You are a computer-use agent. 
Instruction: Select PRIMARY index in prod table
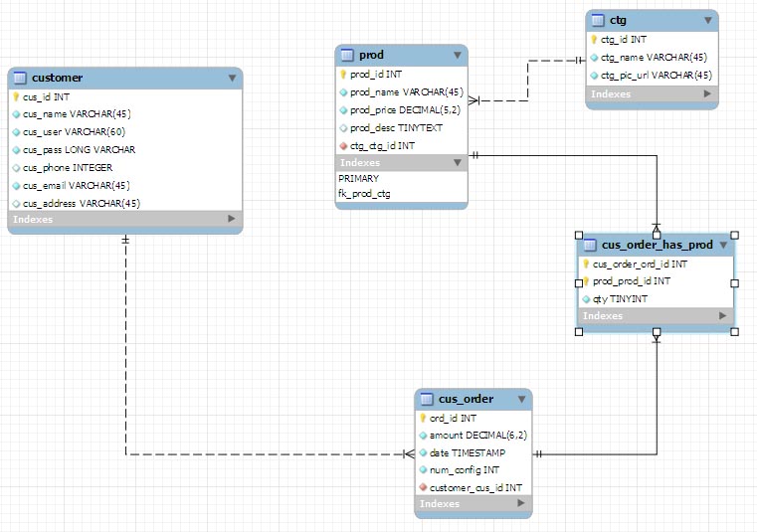pyautogui.click(x=359, y=179)
